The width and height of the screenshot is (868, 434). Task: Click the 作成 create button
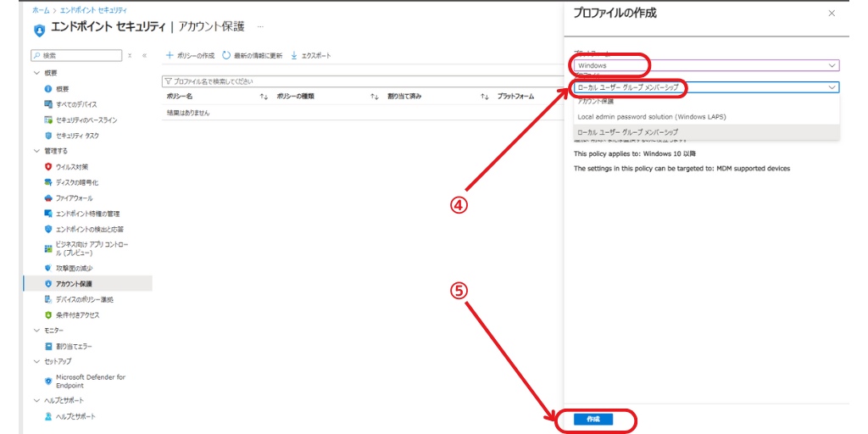pyautogui.click(x=593, y=419)
